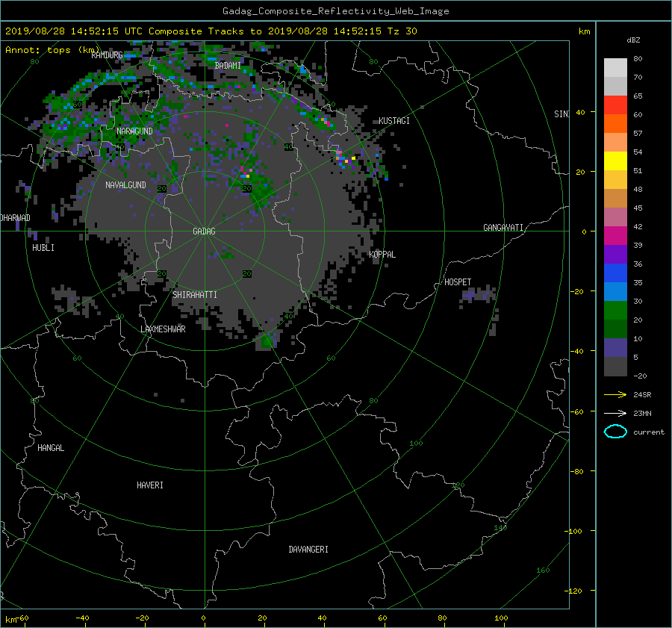Pick the purple 39 dBZ swatch

tap(615, 254)
